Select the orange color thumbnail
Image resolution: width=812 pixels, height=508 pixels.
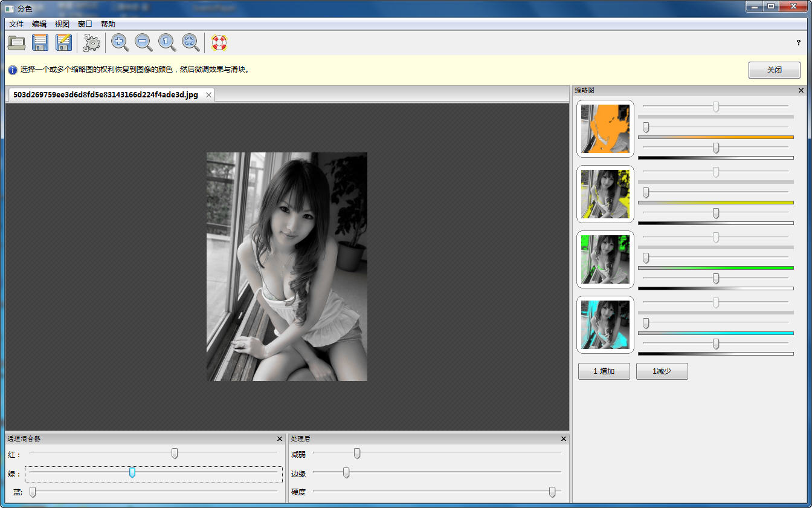click(x=605, y=129)
